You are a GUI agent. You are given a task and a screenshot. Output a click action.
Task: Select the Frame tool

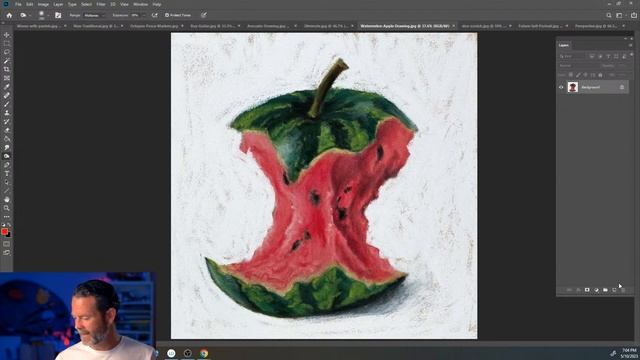[x=7, y=78]
